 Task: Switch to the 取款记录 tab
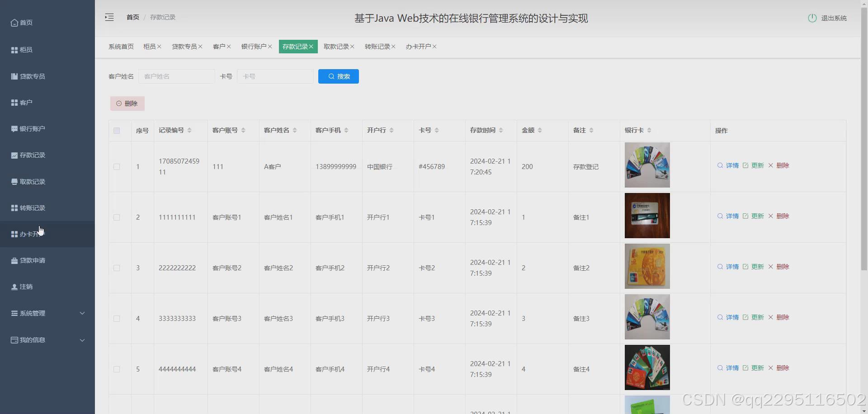point(336,46)
